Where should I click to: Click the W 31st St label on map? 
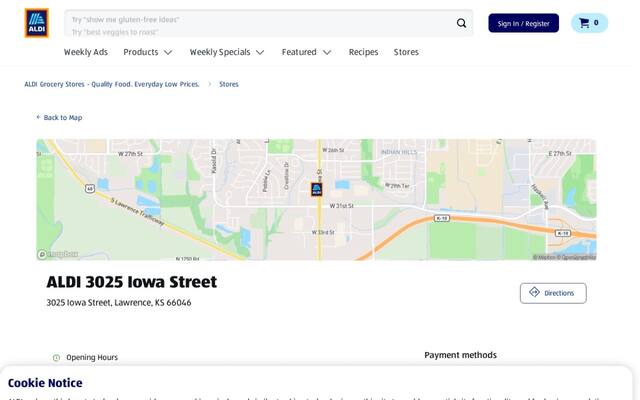(x=342, y=206)
